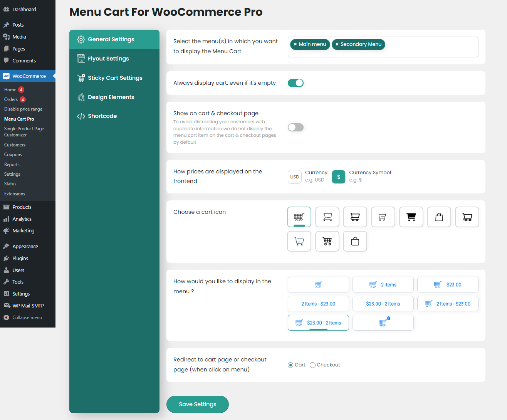Open Disable price range link
This screenshot has width=507, height=420.
[x=24, y=109]
